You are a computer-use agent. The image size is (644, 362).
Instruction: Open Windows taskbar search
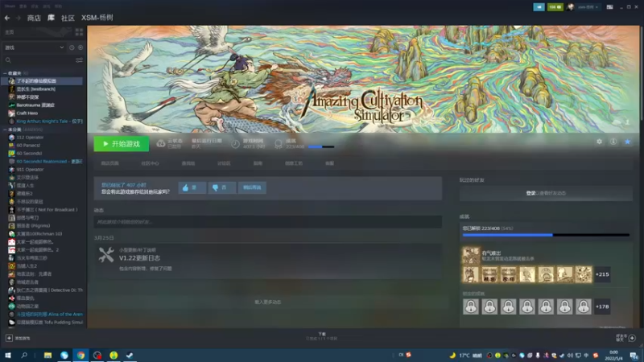(24, 355)
